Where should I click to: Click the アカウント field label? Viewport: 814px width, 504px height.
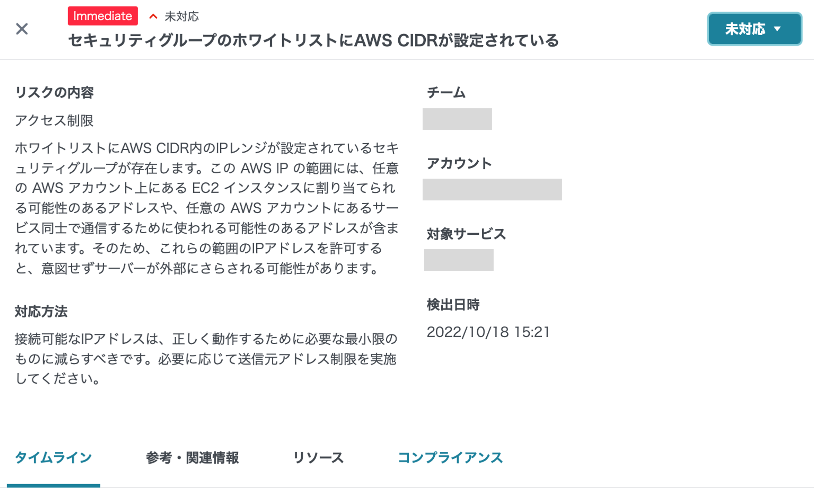[459, 163]
